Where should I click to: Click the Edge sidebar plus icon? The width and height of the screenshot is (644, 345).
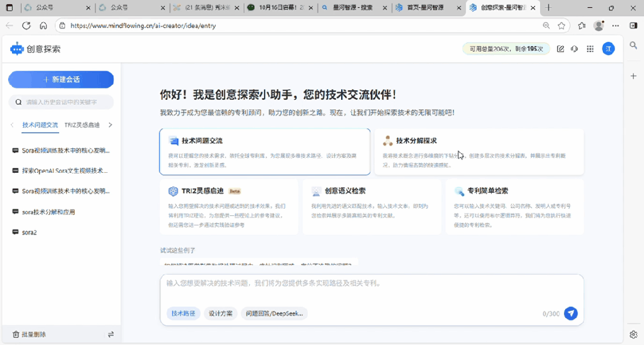[x=634, y=76]
